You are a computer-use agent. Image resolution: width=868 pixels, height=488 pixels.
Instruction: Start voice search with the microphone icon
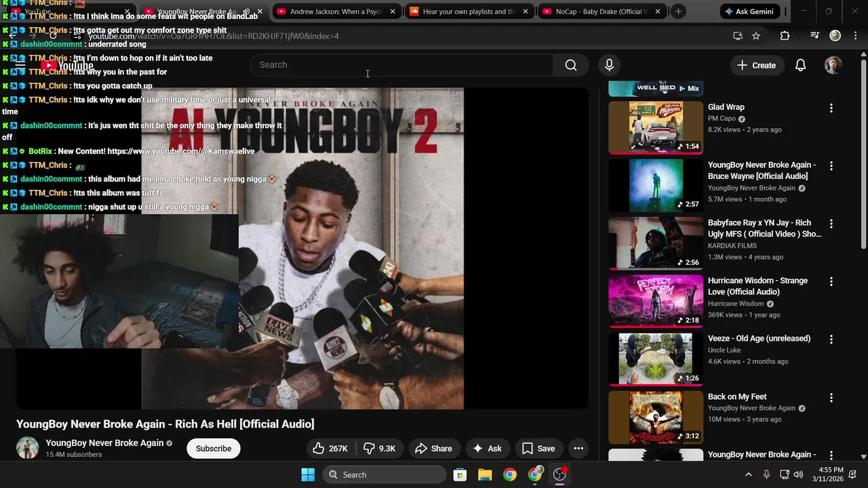[609, 65]
